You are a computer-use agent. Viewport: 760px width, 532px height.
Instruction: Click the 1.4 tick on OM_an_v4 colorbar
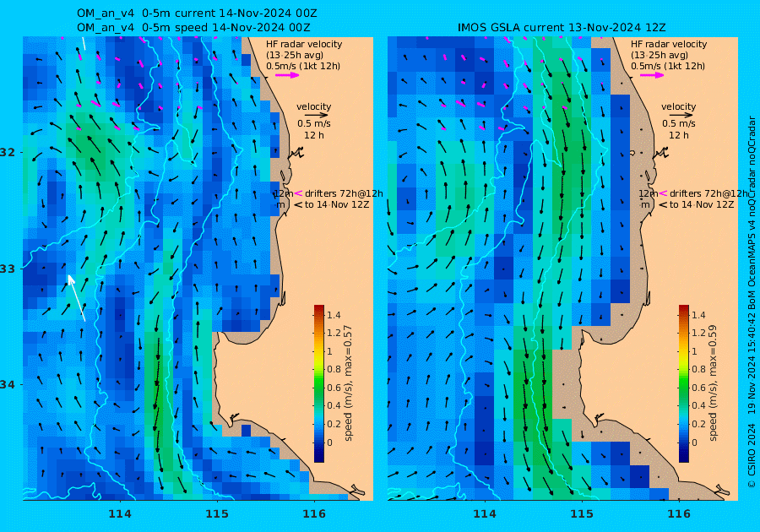pyautogui.click(x=334, y=316)
